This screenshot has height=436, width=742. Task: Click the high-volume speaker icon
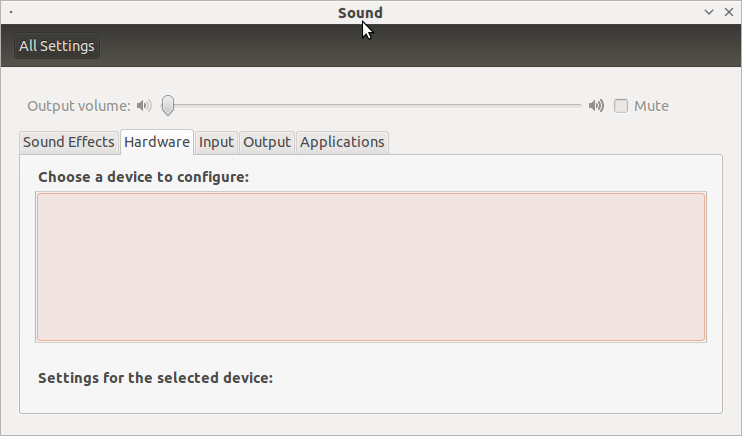[x=596, y=106]
